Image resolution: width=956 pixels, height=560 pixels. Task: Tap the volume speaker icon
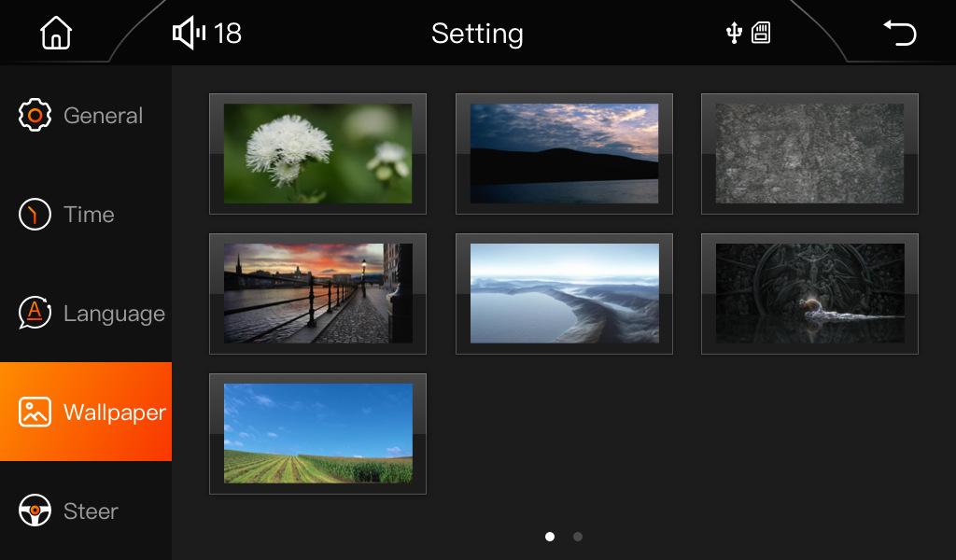pyautogui.click(x=189, y=34)
